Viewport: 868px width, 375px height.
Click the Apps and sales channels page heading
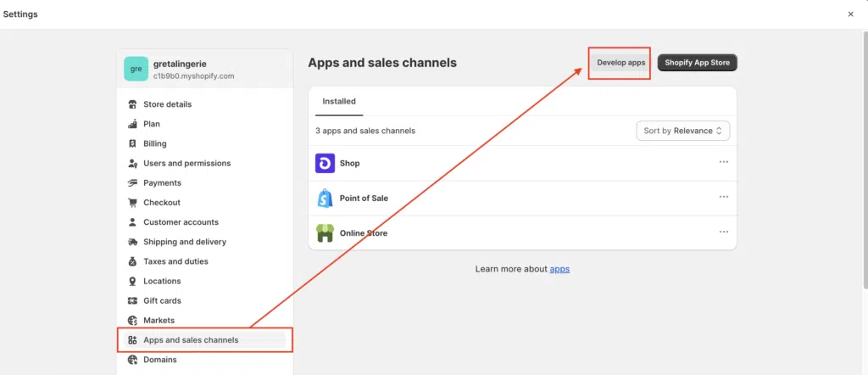(x=382, y=63)
